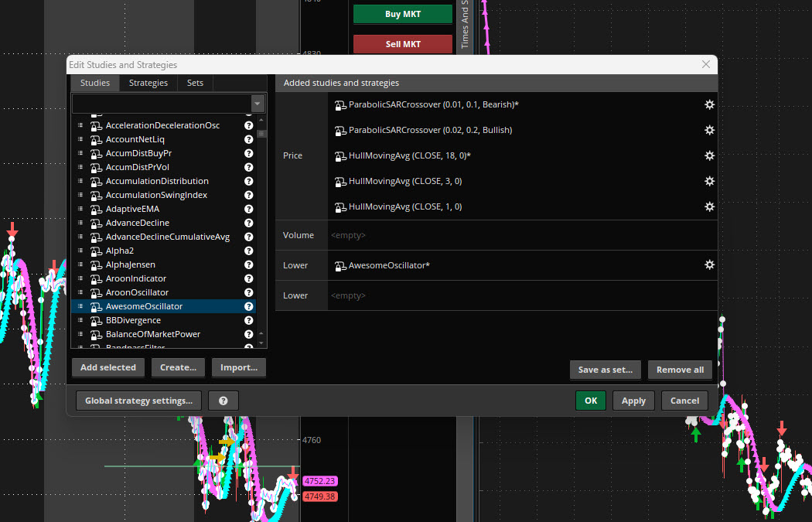Open settings gear for HullMovingAvg (CLOSE, 3, 0)
812x522 pixels.
(x=709, y=181)
